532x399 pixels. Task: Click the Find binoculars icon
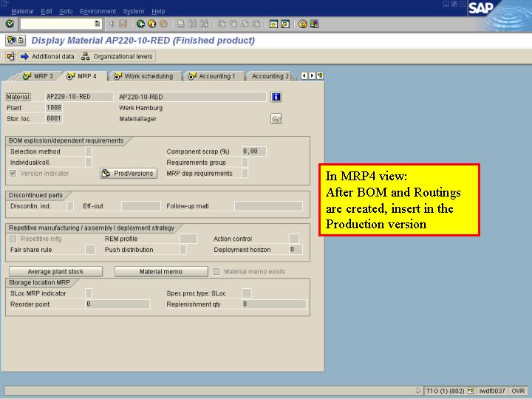click(x=192, y=24)
